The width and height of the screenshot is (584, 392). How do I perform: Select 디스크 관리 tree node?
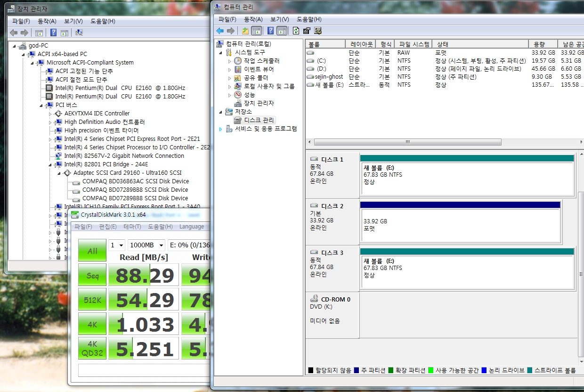click(259, 120)
